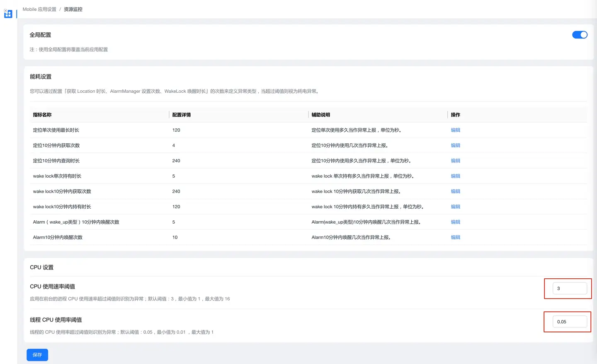Click the small X on the logo
Viewport: 597px width, 364px height.
click(5, 10)
